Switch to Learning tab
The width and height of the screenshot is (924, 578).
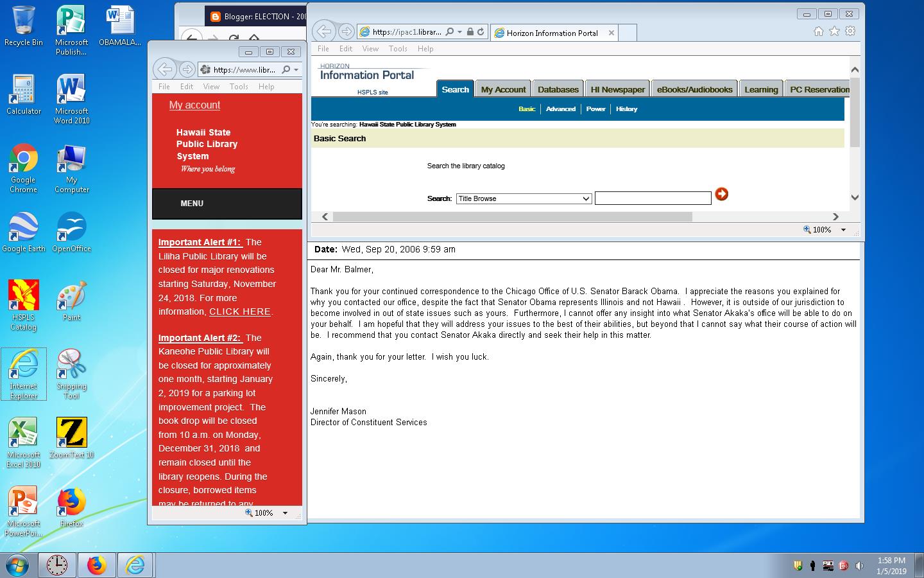[761, 89]
